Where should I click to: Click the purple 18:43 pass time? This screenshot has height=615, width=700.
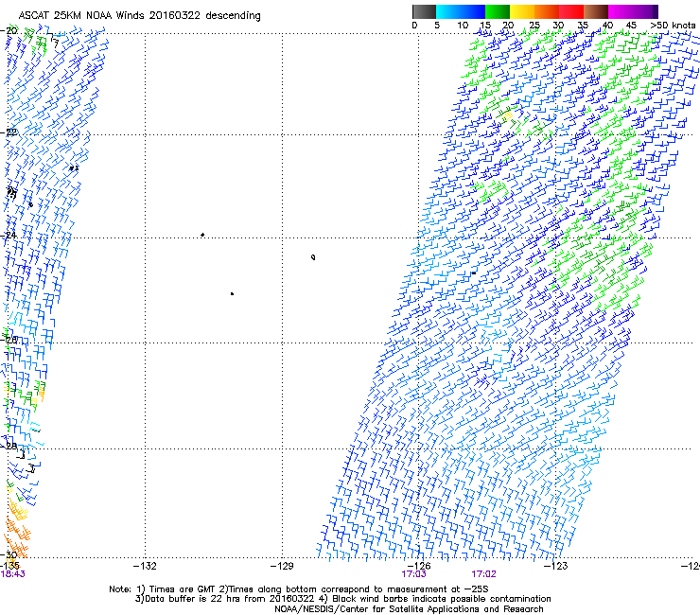tap(12, 574)
